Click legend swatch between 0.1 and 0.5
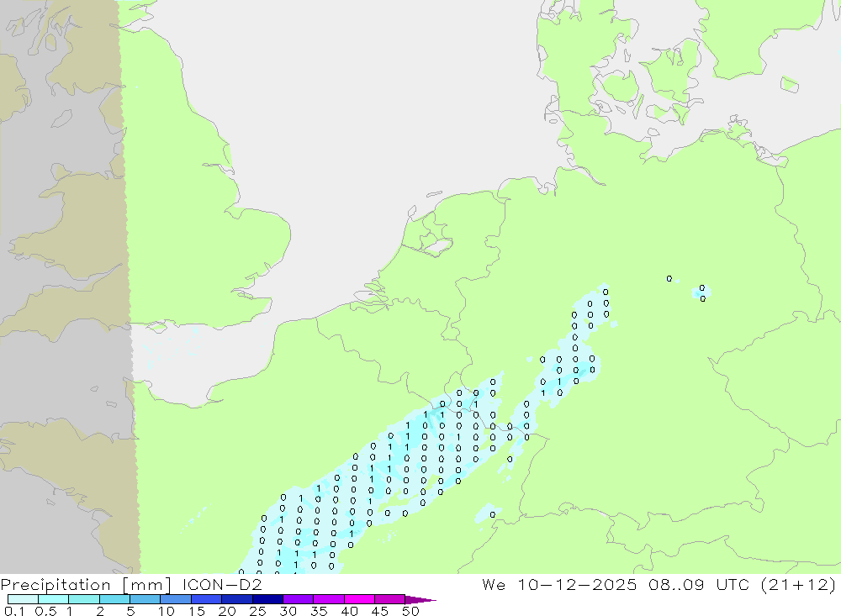This screenshot has height=616, width=841. [23, 599]
